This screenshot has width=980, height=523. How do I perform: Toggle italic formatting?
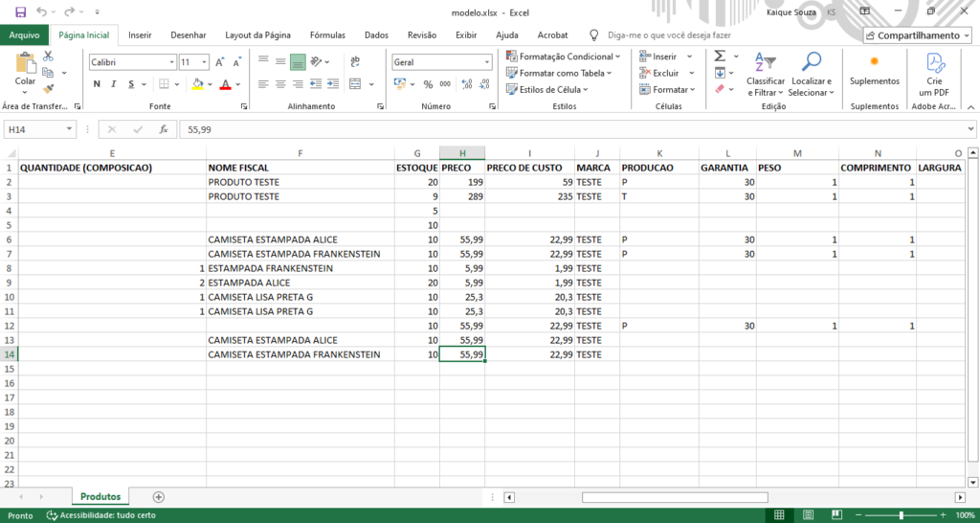point(115,84)
